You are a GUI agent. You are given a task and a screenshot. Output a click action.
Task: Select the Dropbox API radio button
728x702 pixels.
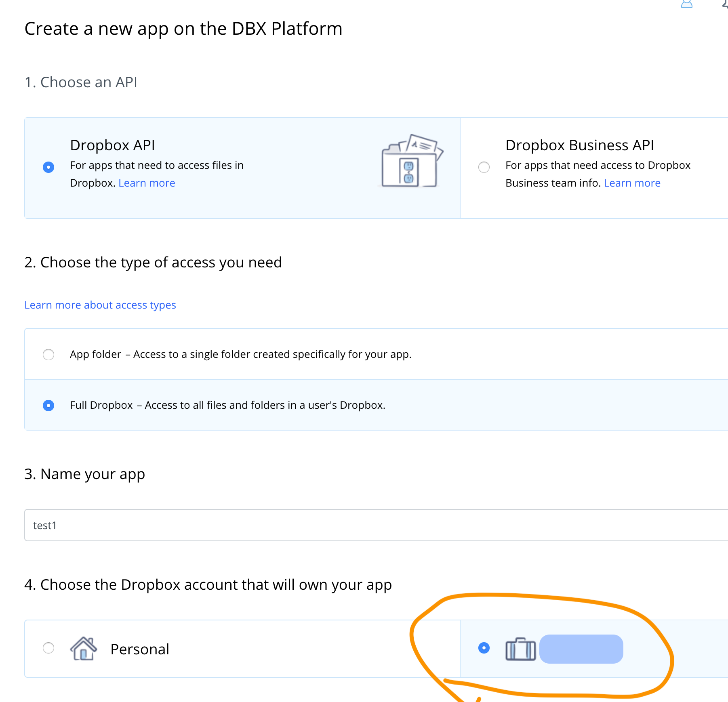click(48, 167)
